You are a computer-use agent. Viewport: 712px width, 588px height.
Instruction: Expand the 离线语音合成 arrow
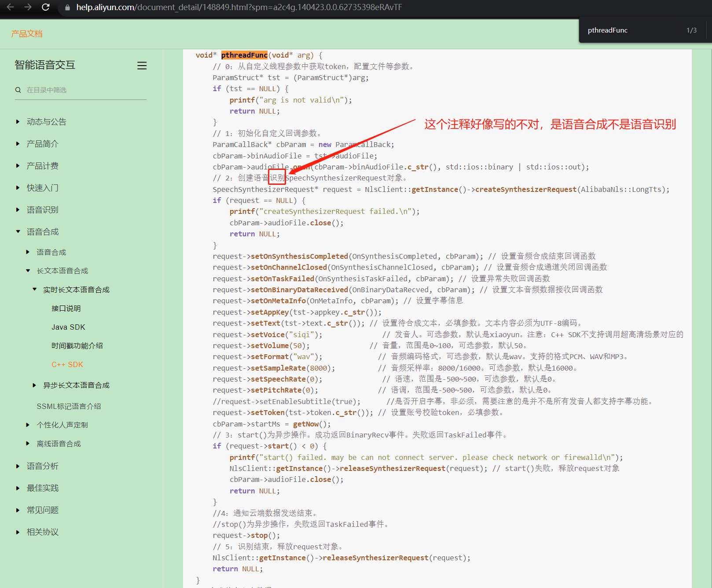(x=28, y=444)
